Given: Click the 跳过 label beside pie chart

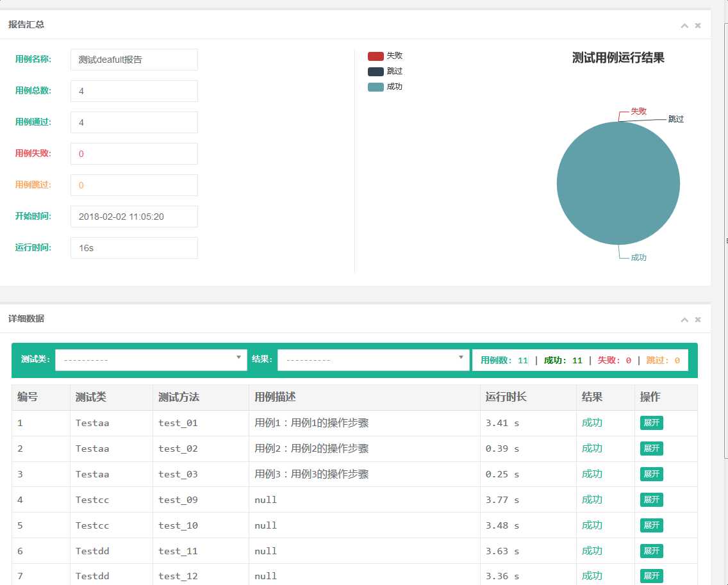Looking at the screenshot, I should (x=675, y=119).
